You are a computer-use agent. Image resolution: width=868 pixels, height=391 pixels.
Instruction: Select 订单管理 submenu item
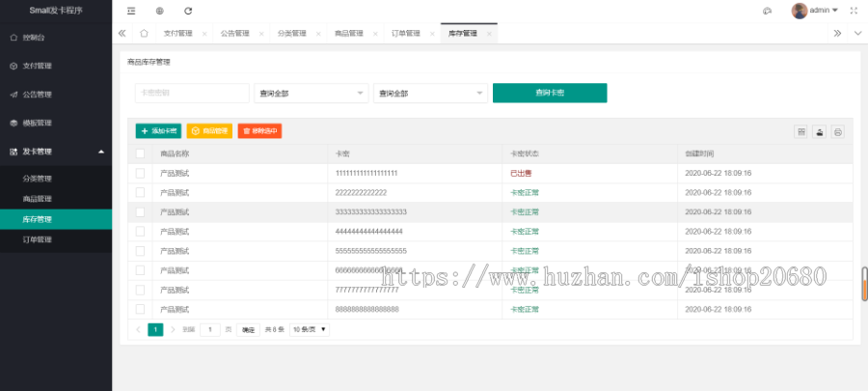click(56, 239)
